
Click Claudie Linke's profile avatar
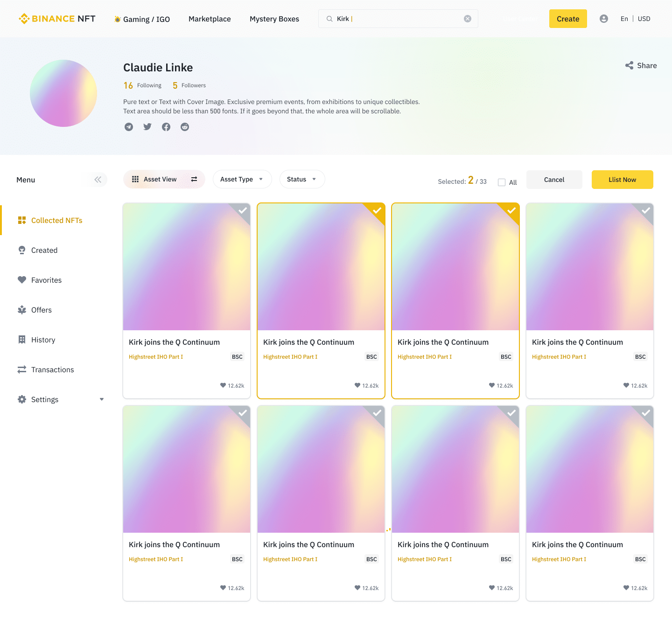point(63,93)
